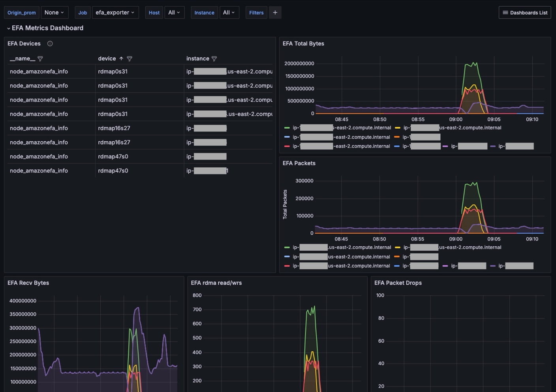Image resolution: width=556 pixels, height=392 pixels.
Task: Click orange legend swatch in EFA Packets
Action: [397, 257]
